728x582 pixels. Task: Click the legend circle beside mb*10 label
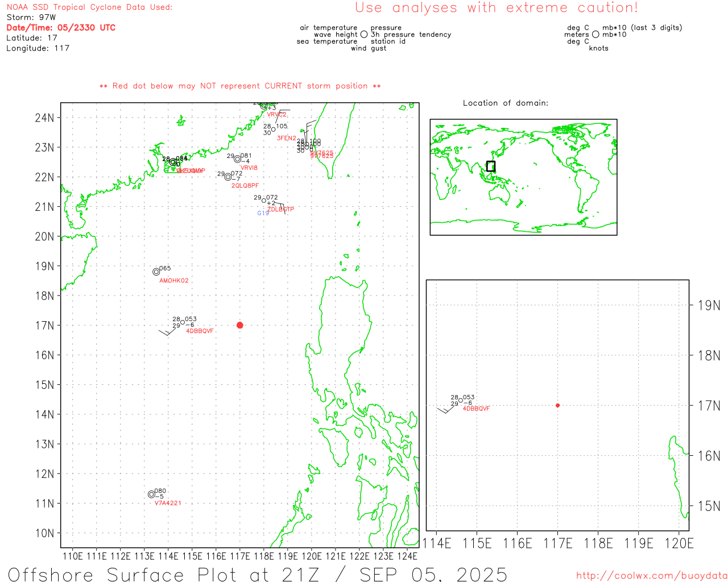pos(595,35)
